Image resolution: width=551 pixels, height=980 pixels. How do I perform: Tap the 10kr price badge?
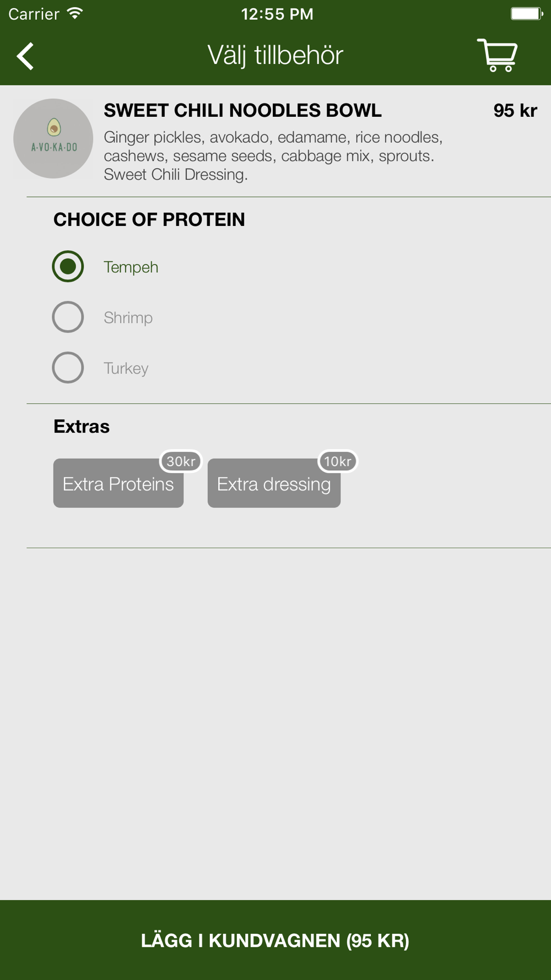click(x=338, y=461)
